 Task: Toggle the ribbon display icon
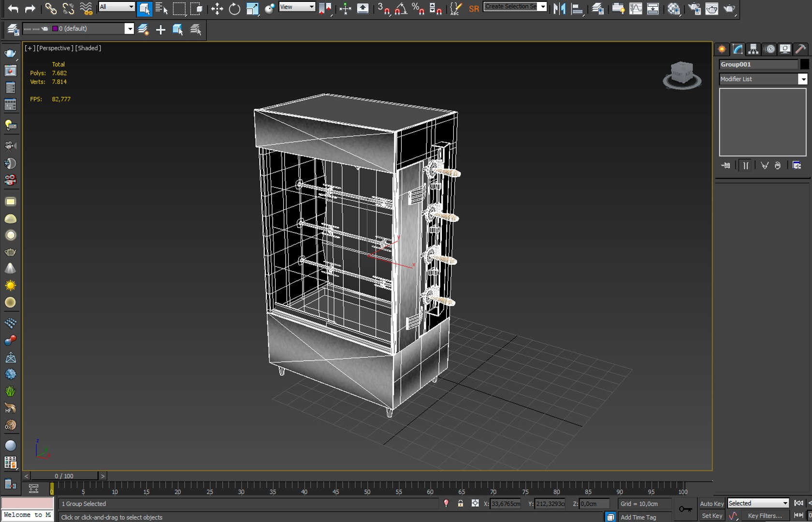618,8
